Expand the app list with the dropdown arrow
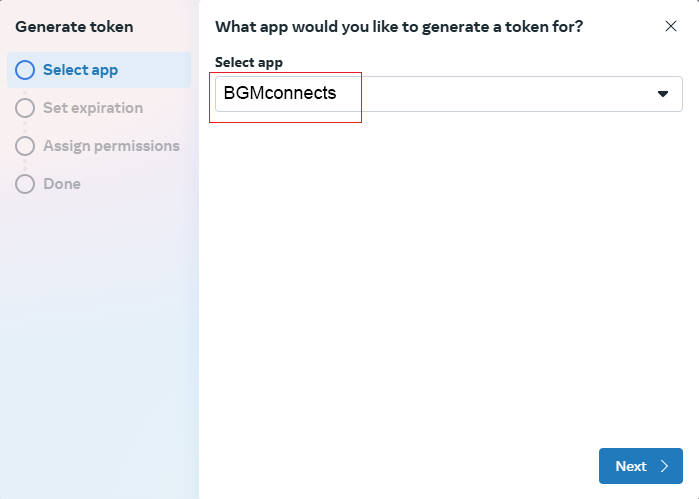699x499 pixels. [662, 94]
